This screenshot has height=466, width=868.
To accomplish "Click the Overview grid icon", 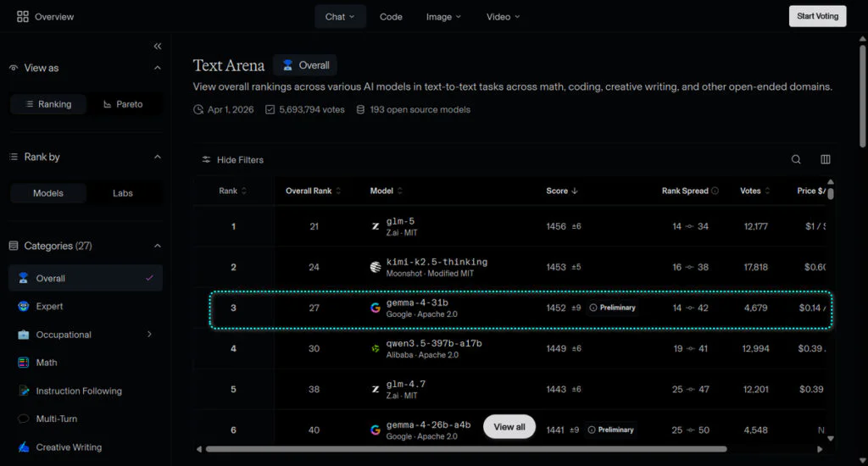I will click(23, 16).
